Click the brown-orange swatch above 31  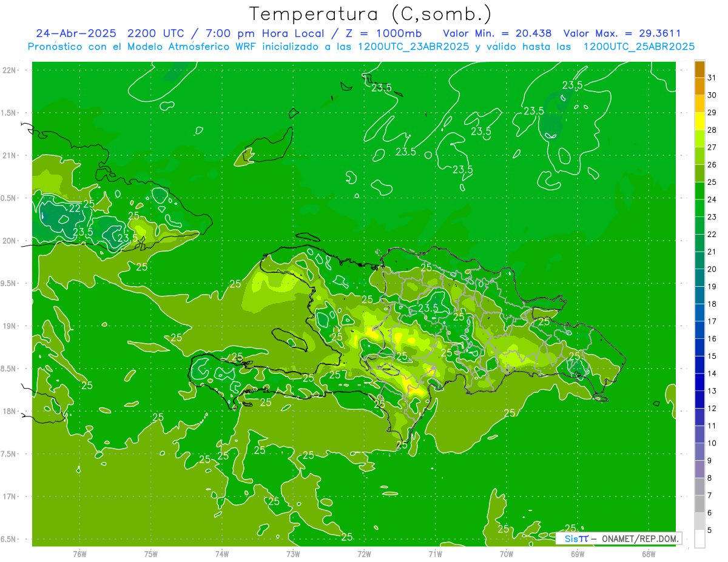point(699,69)
